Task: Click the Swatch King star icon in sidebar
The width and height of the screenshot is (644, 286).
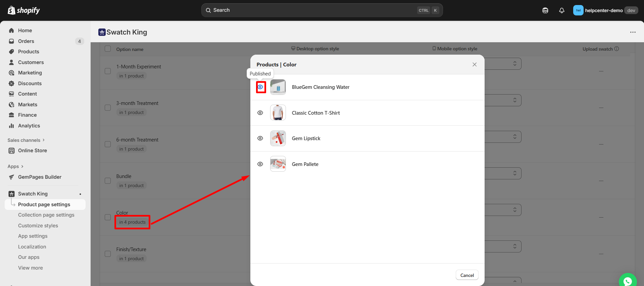Action: click(11, 194)
